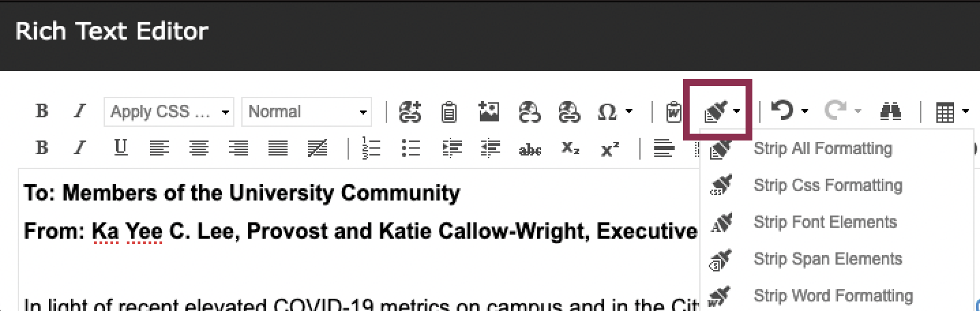Select Strip Font Elements option
The height and width of the screenshot is (311, 980).
click(x=825, y=222)
